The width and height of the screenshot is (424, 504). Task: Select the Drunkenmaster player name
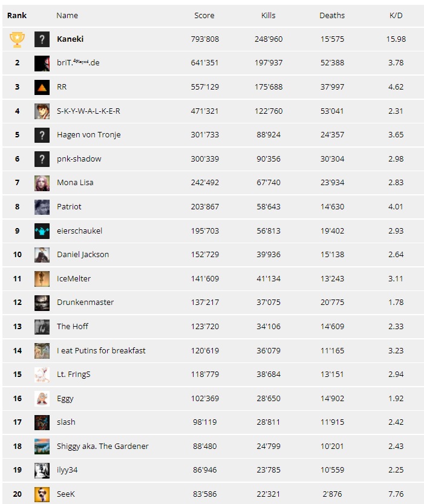pyautogui.click(x=85, y=302)
